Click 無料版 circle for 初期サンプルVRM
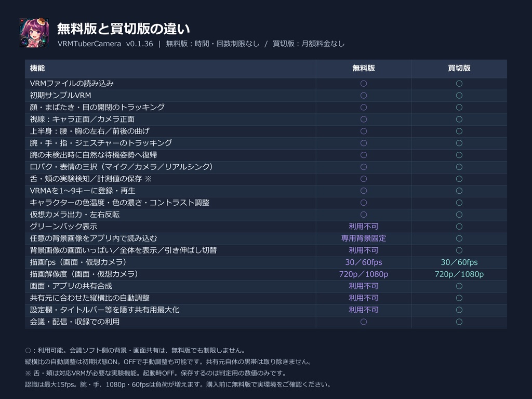 363,96
